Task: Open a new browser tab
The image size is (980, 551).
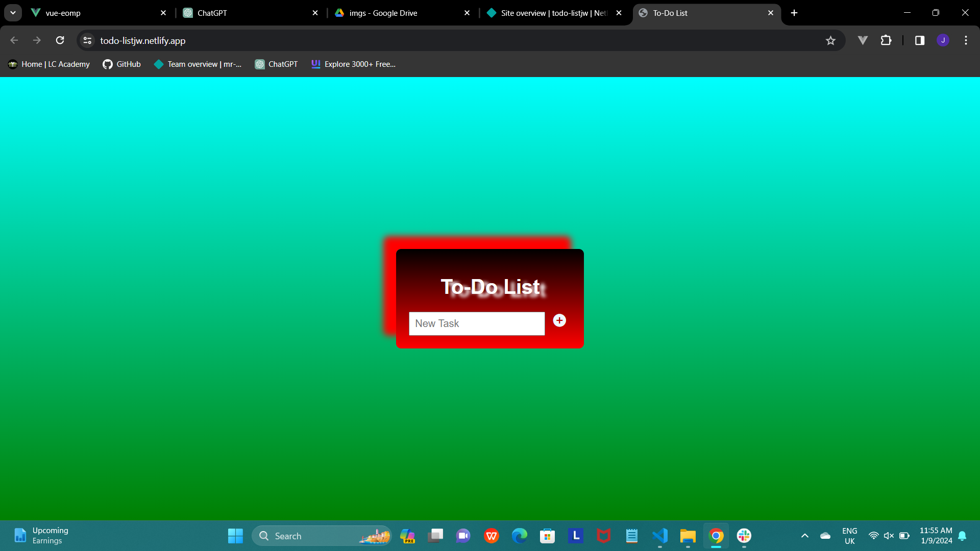Action: [x=794, y=13]
